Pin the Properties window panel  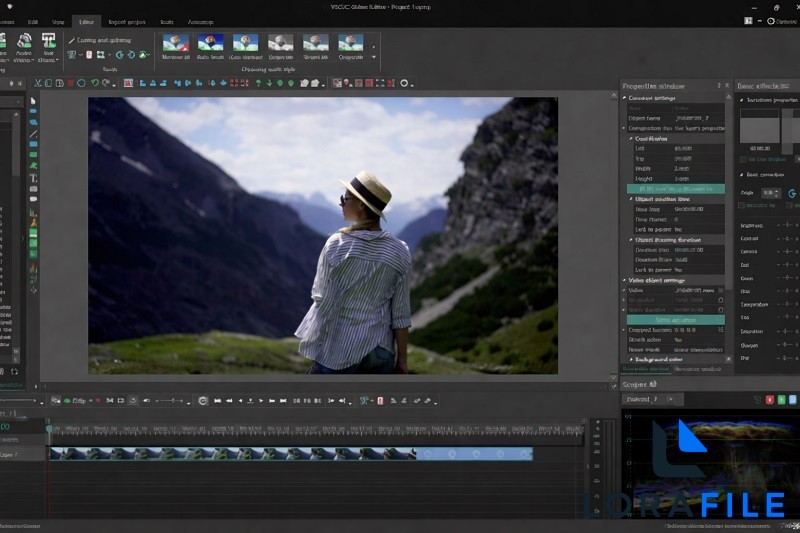tap(719, 86)
